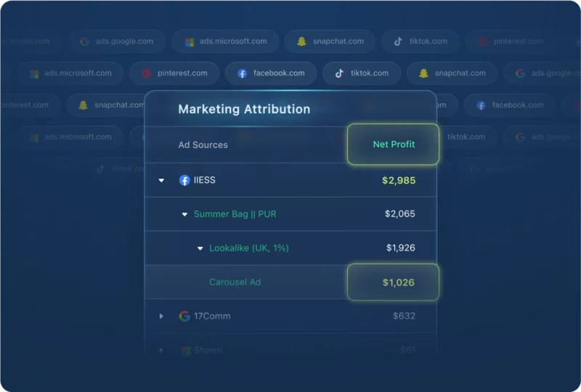Click the Google icon beside 17Comm
This screenshot has width=581, height=392.
click(x=184, y=316)
